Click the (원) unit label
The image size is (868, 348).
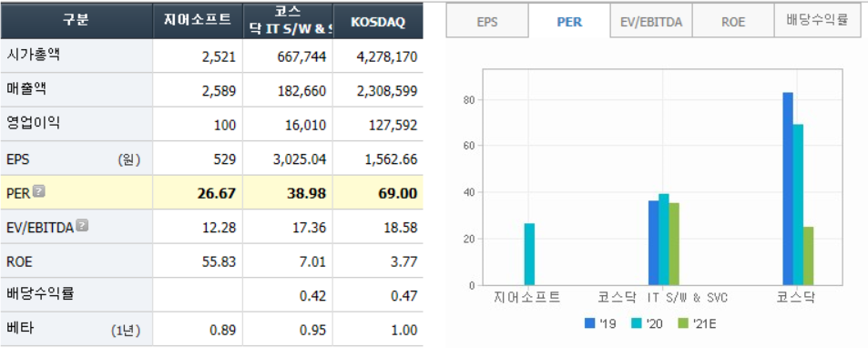pos(129,160)
